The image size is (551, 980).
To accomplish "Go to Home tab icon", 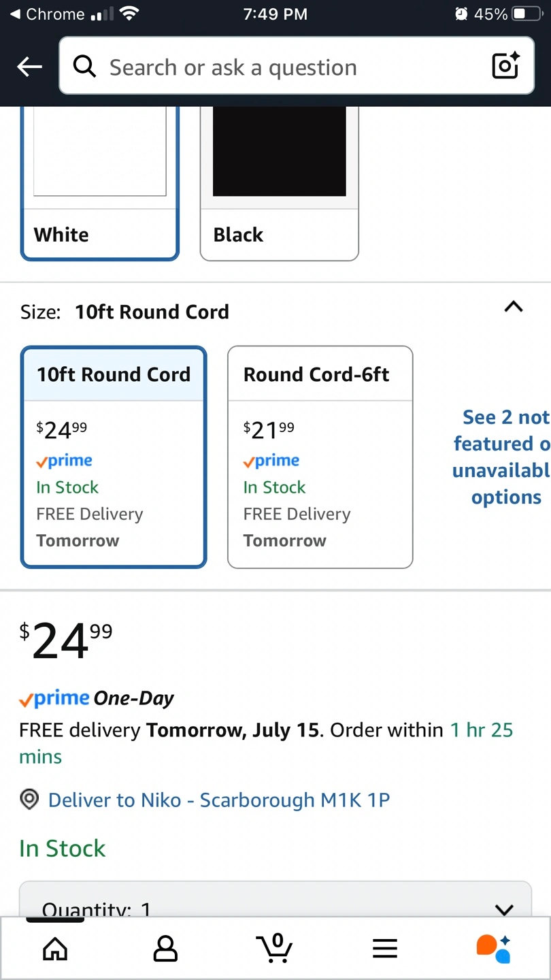I will (x=55, y=948).
